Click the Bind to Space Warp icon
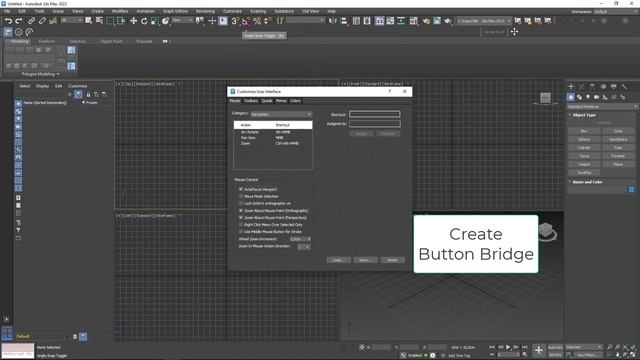Screen dimensions: 640x360 coord(53,21)
